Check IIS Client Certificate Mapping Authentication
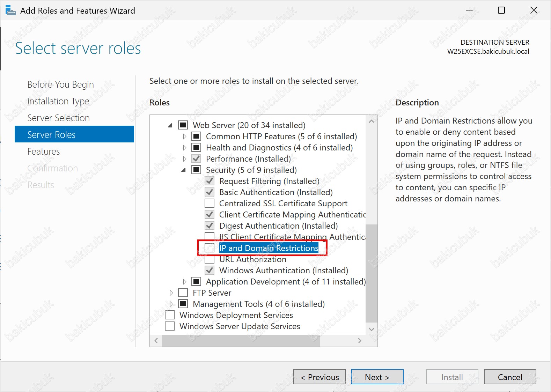Viewport: 551px width, 392px height. tap(210, 237)
